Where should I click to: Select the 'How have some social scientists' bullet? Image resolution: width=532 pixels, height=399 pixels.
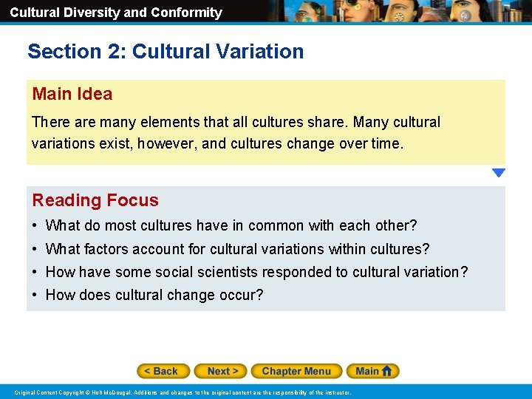(257, 272)
